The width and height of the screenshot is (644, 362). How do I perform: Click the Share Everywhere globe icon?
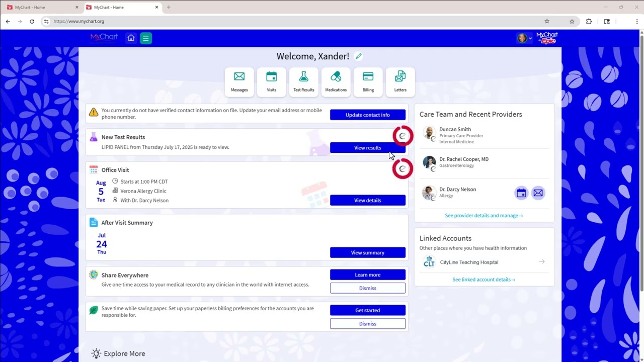point(94,275)
